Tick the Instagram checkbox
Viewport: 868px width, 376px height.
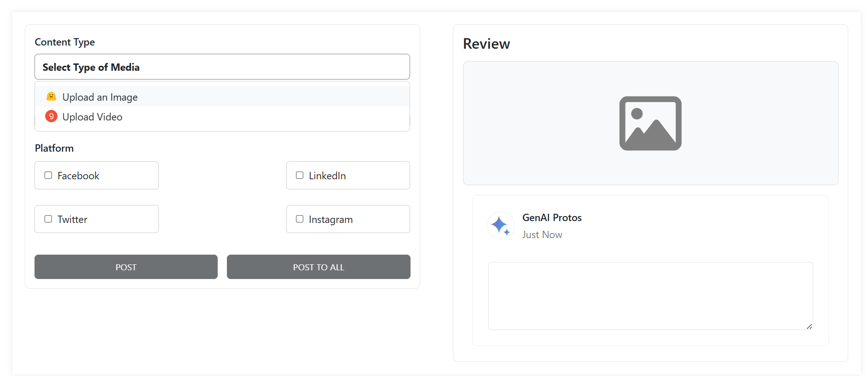click(300, 219)
